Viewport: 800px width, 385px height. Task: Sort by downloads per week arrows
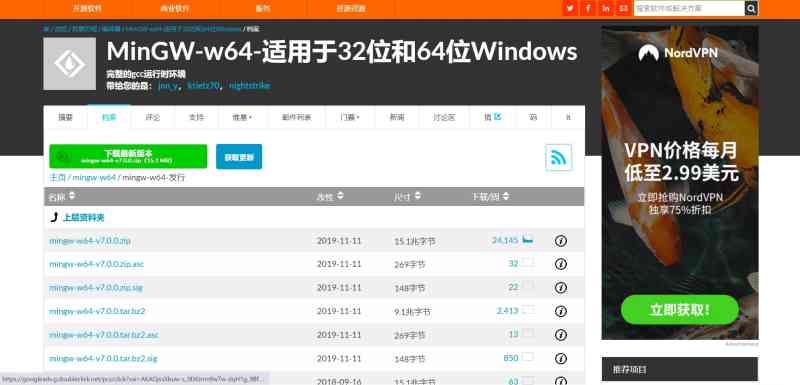click(506, 196)
